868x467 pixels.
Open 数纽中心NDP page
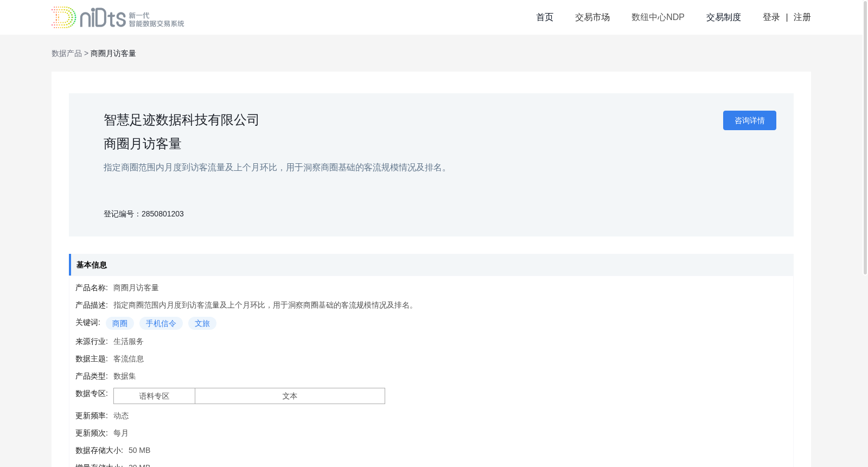[658, 17]
